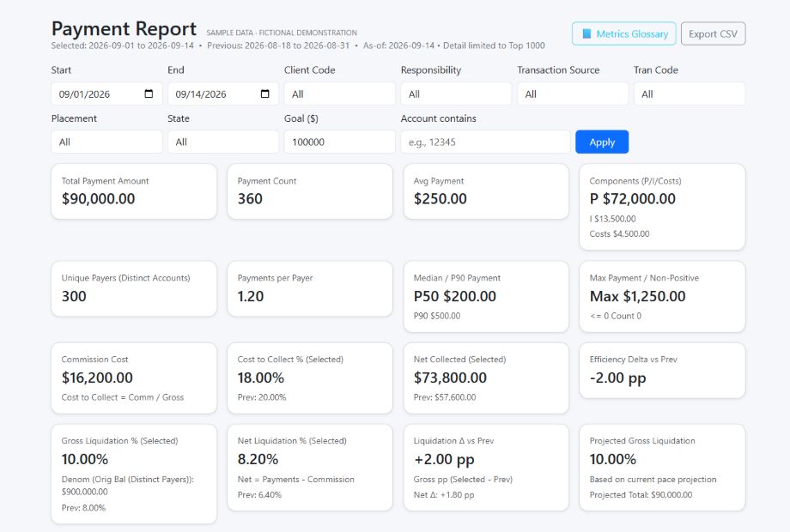Export the report as CSV
Screen dimensions: 790x532
[x=713, y=33]
